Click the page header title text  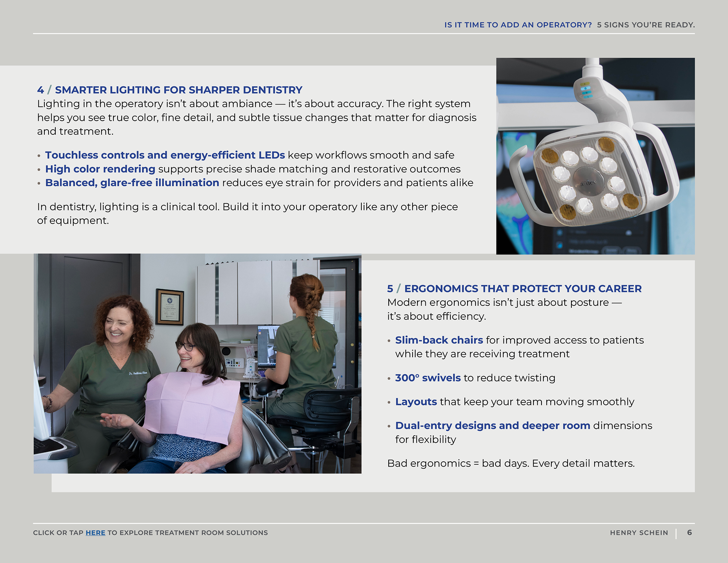point(518,25)
